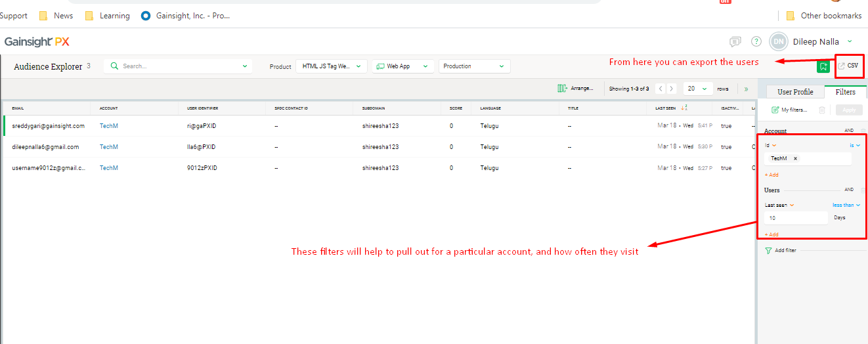Click the Arrange columns icon
The width and height of the screenshot is (868, 344).
tap(562, 88)
